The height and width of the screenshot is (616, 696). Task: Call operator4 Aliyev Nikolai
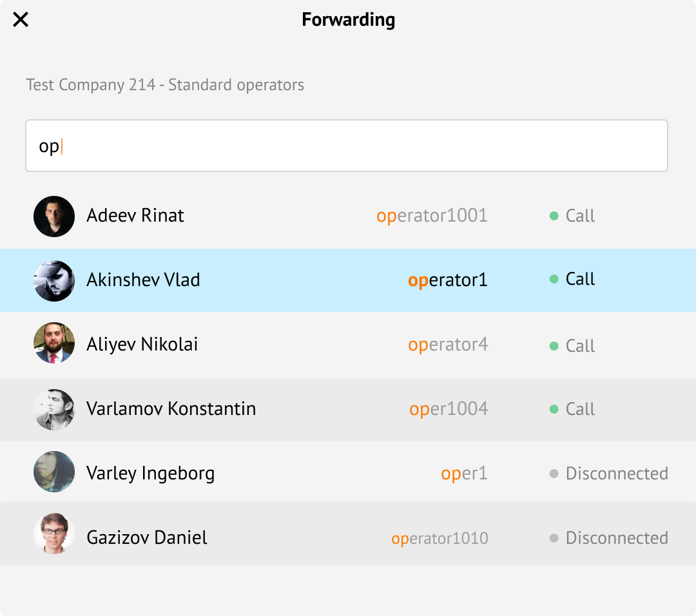click(x=580, y=346)
